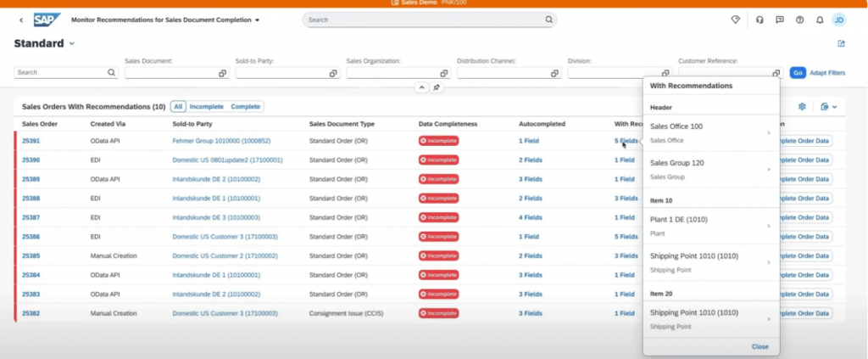
Task: Select the All filter tab
Action: pos(178,106)
